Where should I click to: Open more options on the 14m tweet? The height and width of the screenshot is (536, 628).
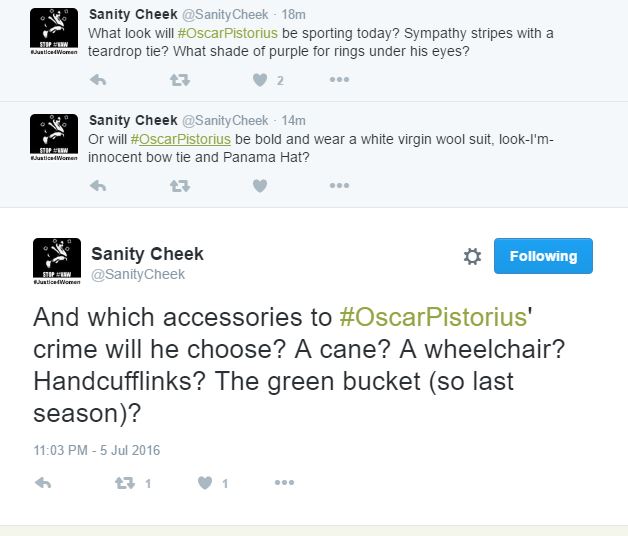[x=340, y=185]
